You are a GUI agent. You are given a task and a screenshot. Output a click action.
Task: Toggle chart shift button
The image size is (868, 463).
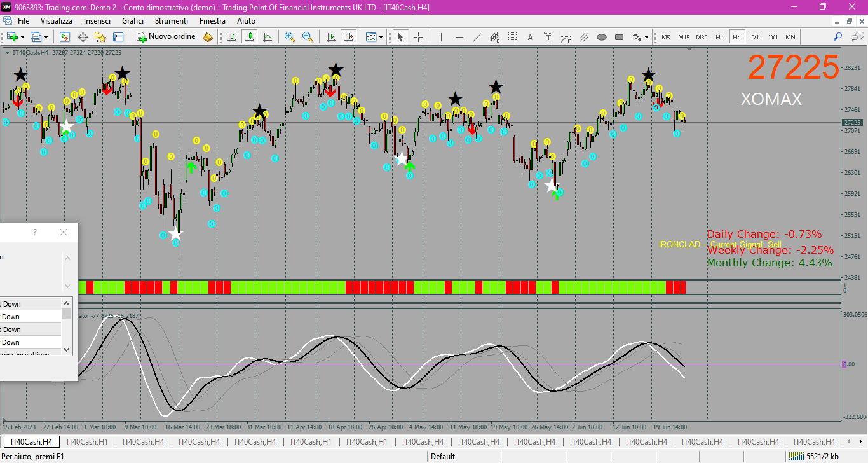(348, 37)
